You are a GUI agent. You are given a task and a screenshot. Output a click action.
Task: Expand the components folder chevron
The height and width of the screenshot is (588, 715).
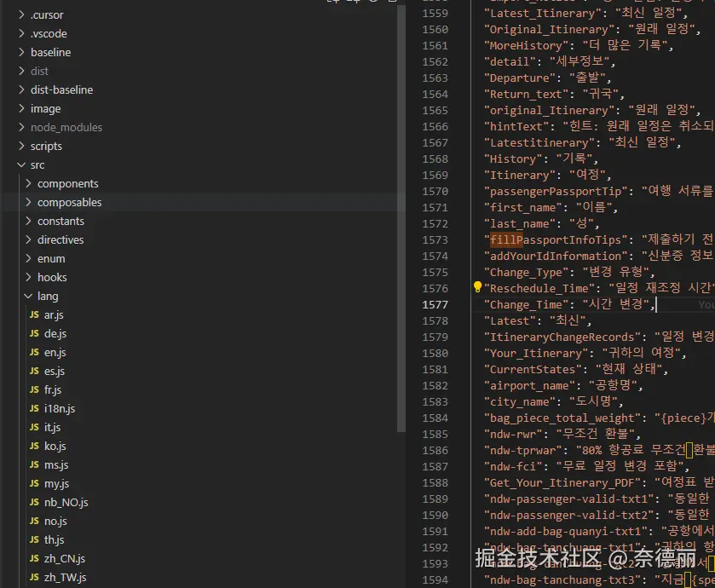(28, 183)
